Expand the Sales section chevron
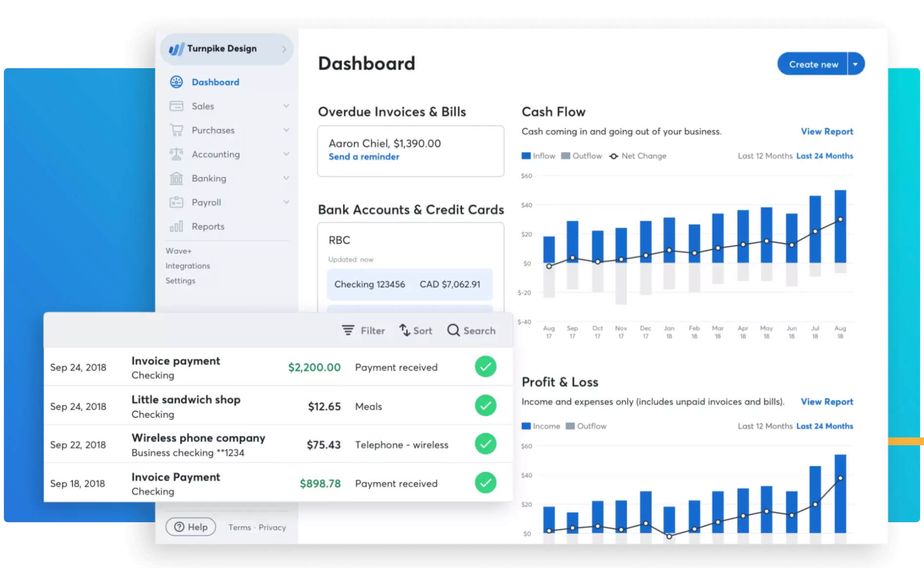The height and width of the screenshot is (568, 924). [x=286, y=106]
